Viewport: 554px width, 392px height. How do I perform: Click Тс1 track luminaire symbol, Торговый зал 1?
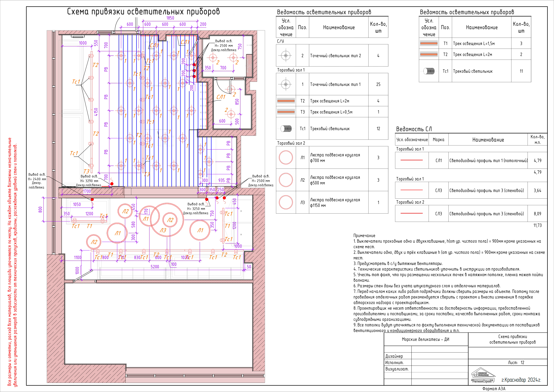pos(286,129)
